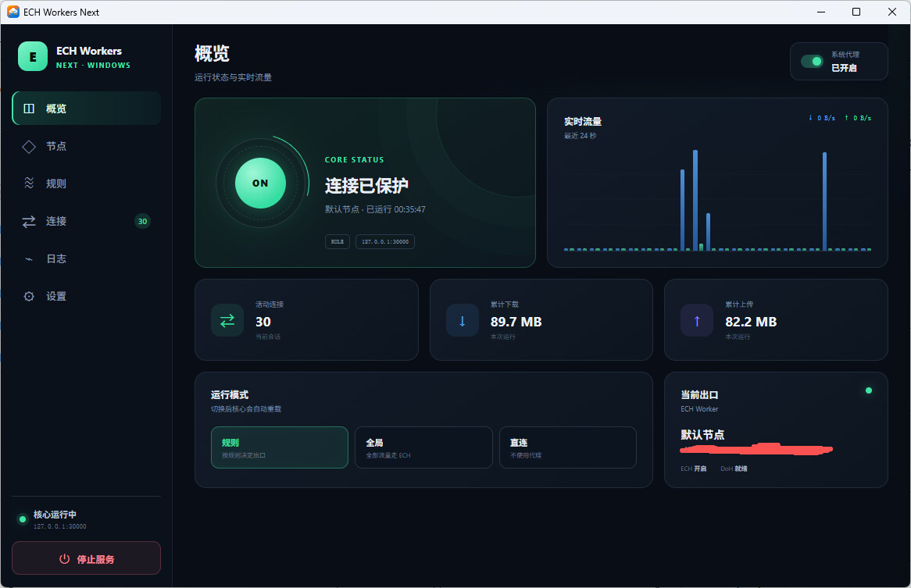Open the 概览 overview menu item
911x588 pixels.
tap(87, 109)
